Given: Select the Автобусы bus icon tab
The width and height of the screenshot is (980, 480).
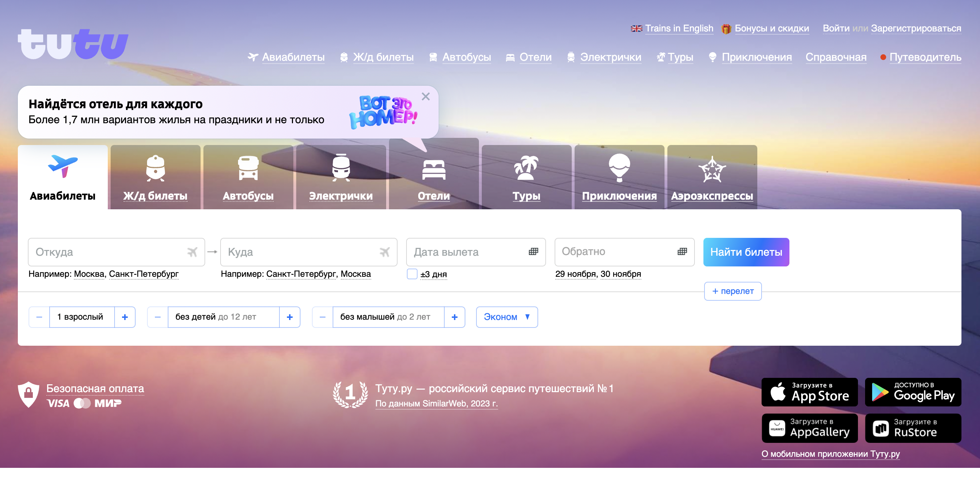Looking at the screenshot, I should 248,177.
